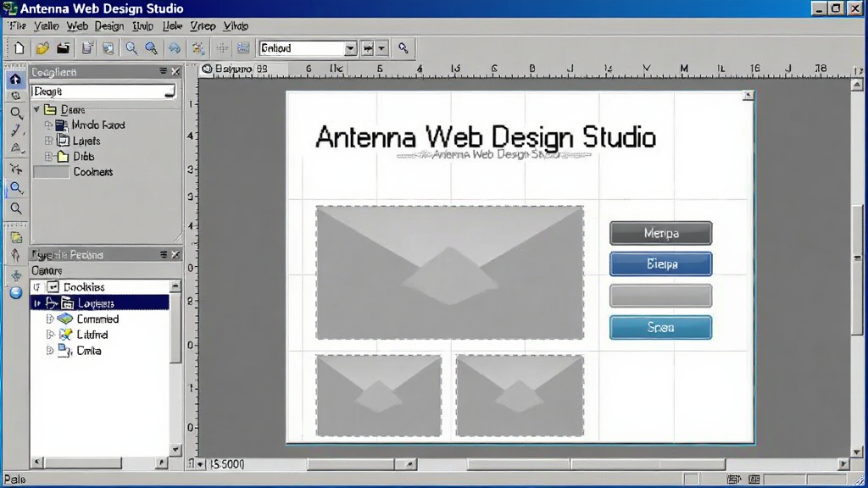Open the Vrtep menu
The image size is (868, 488).
[203, 26]
